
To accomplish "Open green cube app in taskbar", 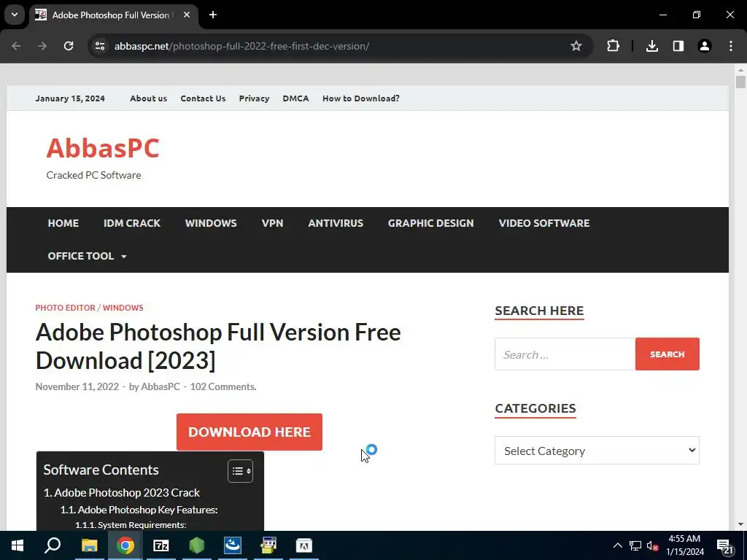I will coord(197,545).
